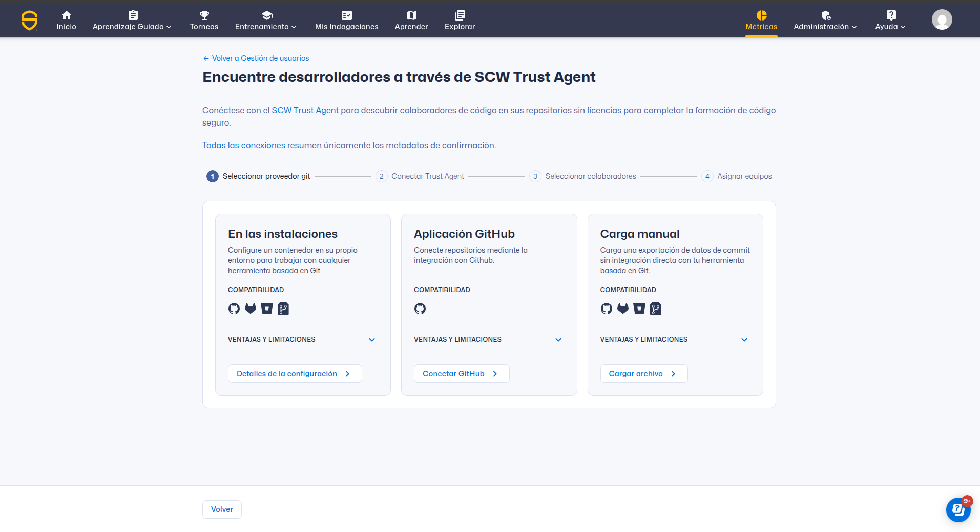
Task: Click the Secure Code Warrior shield logo
Action: (29, 21)
